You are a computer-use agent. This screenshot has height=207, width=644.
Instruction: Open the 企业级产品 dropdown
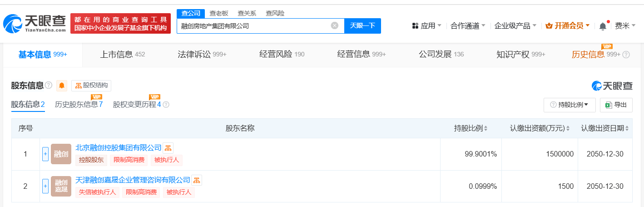point(515,26)
